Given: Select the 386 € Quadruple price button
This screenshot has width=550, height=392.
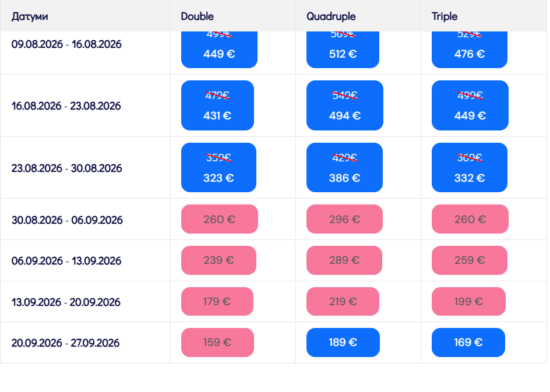Looking at the screenshot, I should click(344, 168).
